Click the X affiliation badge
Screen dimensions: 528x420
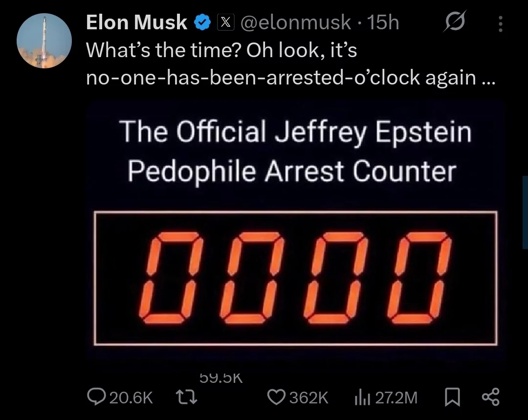point(224,22)
